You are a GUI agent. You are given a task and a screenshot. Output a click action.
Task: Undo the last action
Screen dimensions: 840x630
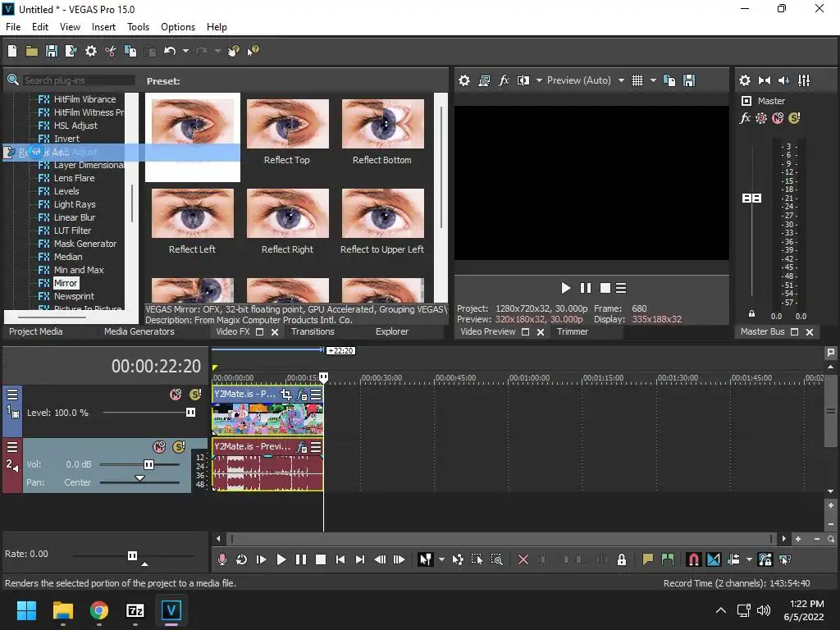click(170, 51)
